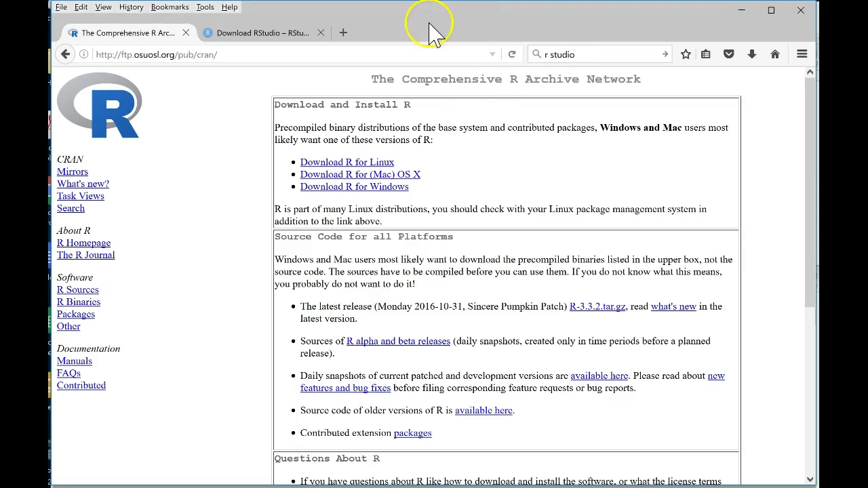Select The Comprehensive R Archive tab
This screenshot has height=488, width=868.
tap(127, 33)
